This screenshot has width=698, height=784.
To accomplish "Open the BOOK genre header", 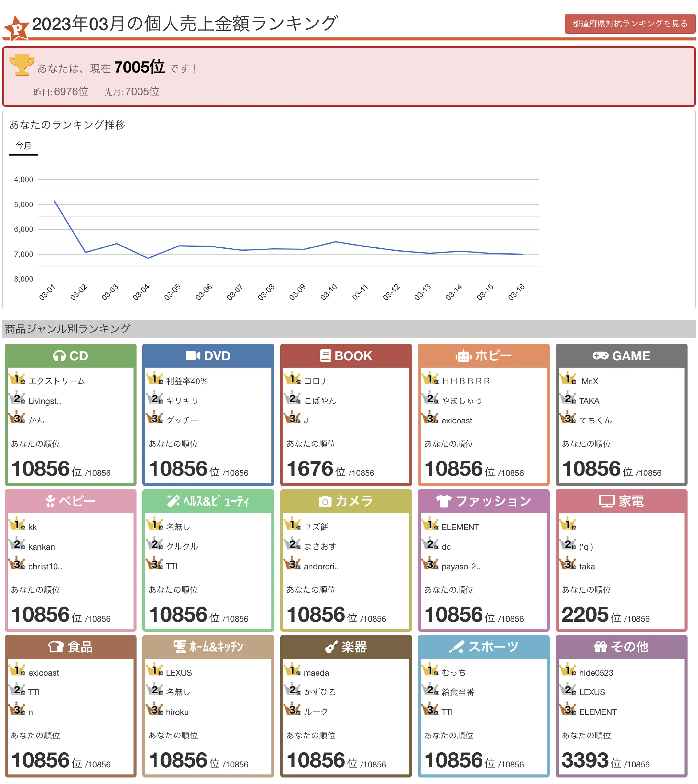I will pyautogui.click(x=346, y=355).
